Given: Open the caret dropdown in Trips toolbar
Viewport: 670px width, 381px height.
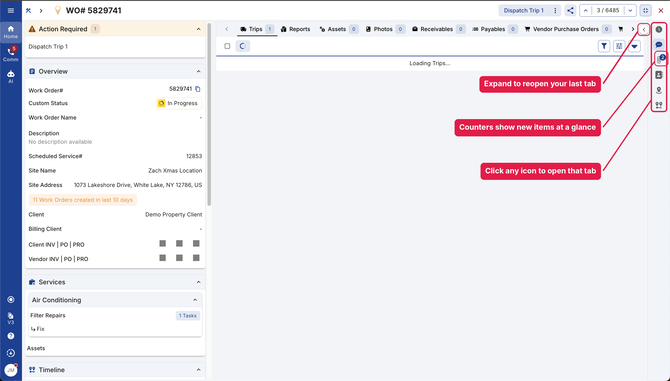Looking at the screenshot, I should click(634, 46).
